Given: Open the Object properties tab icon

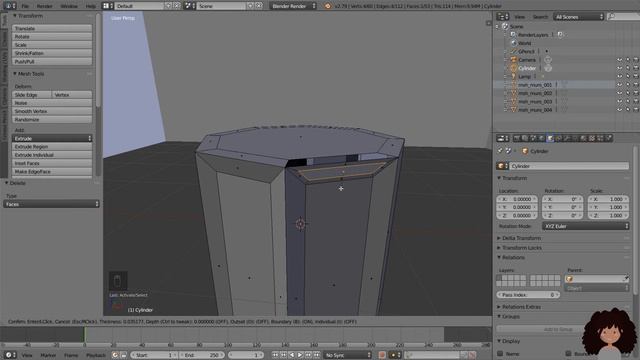Looking at the screenshot, I should pyautogui.click(x=550, y=138).
